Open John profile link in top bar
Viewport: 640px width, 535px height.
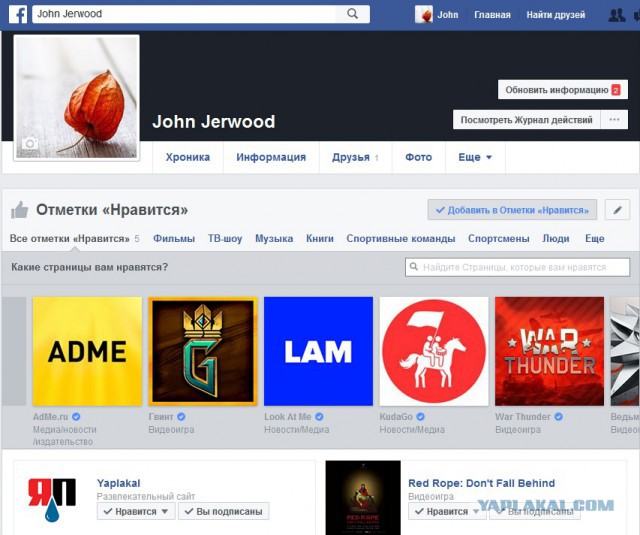coord(448,15)
